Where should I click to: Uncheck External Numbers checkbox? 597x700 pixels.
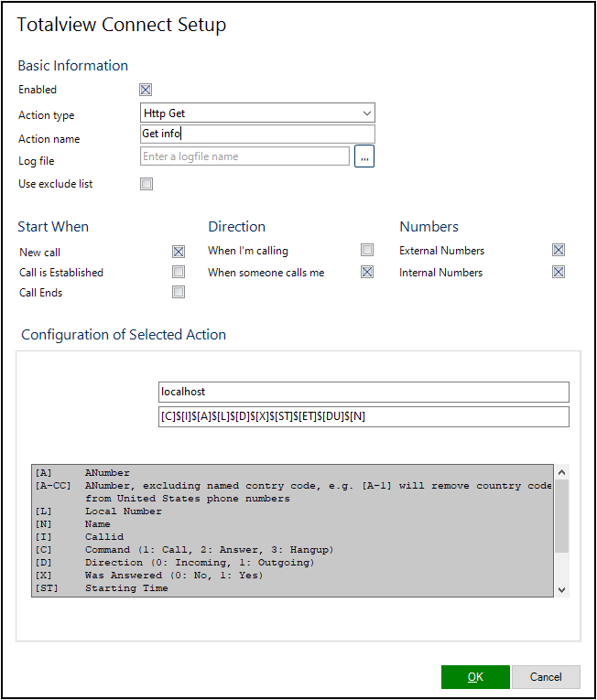tap(559, 250)
